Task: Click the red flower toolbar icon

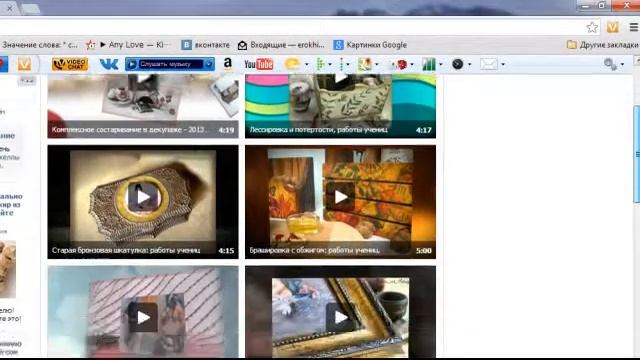Action: [400, 64]
